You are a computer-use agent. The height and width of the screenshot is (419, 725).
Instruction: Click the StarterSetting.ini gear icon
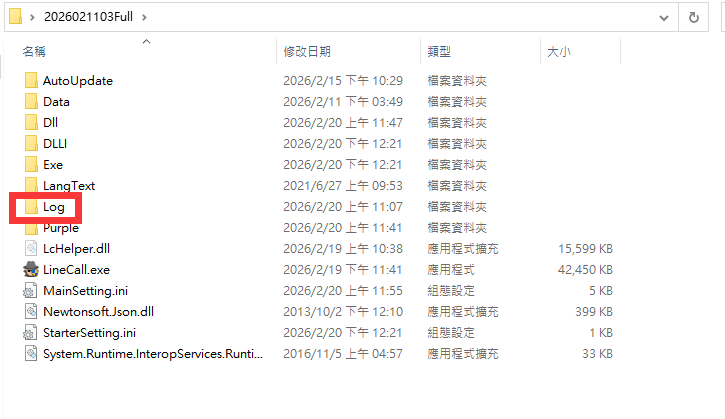point(30,333)
